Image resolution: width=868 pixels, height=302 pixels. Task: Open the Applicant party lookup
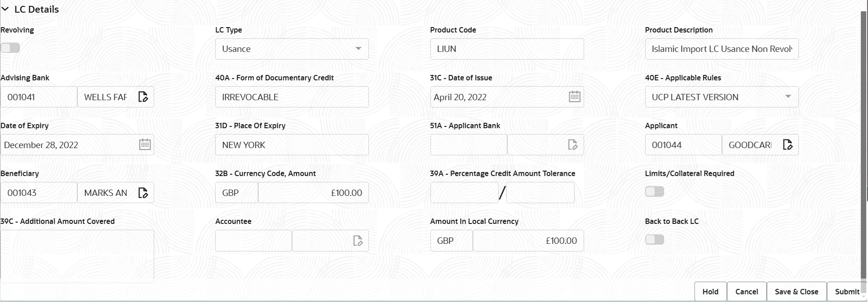(x=788, y=144)
